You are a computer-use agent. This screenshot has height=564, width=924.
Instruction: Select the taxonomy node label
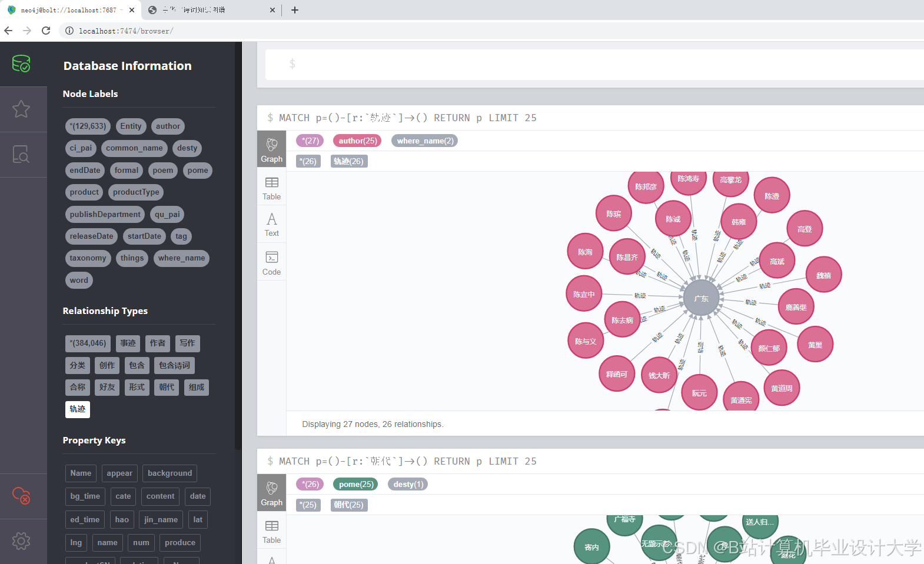pos(88,258)
